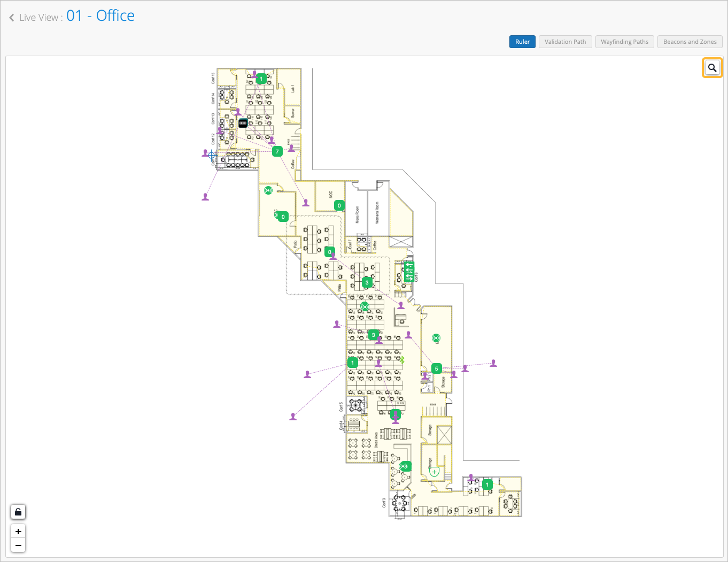The width and height of the screenshot is (728, 562).
Task: Click the green emergency exit sign icon
Action: point(409,272)
